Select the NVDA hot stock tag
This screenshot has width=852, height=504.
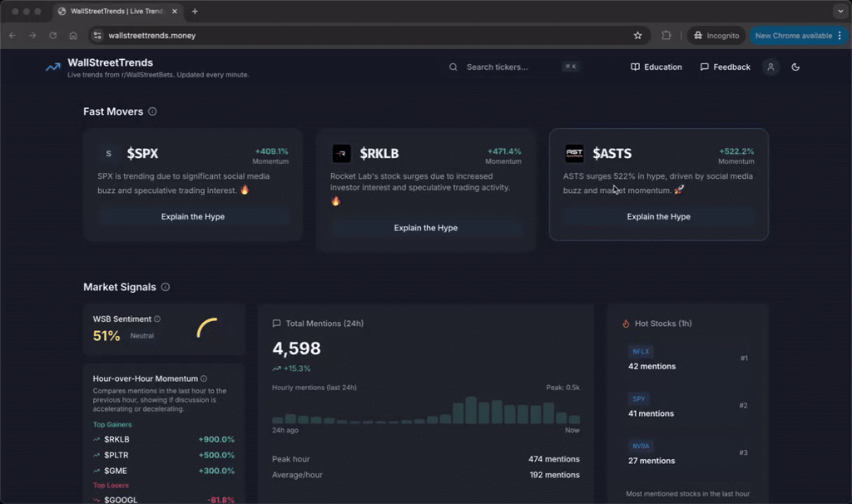coord(641,446)
